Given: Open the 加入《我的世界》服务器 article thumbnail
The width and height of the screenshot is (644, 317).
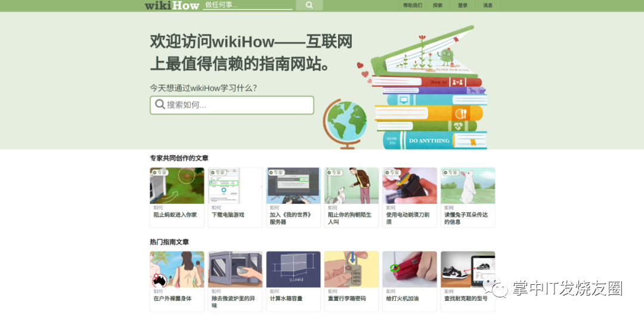Looking at the screenshot, I should point(293,185).
